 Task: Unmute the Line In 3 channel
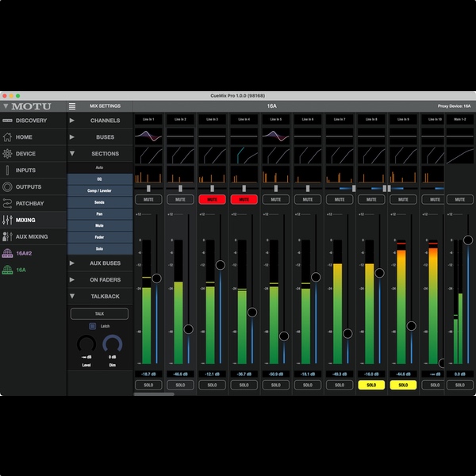(212, 199)
